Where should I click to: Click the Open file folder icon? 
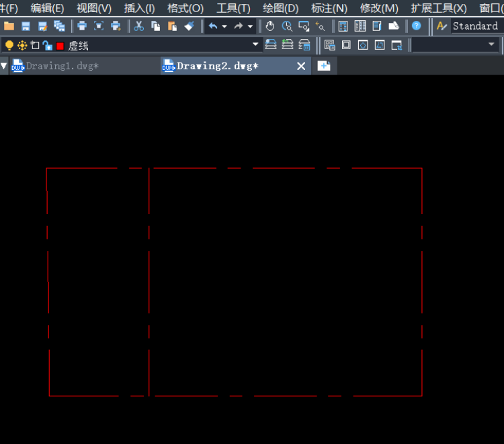click(9, 26)
